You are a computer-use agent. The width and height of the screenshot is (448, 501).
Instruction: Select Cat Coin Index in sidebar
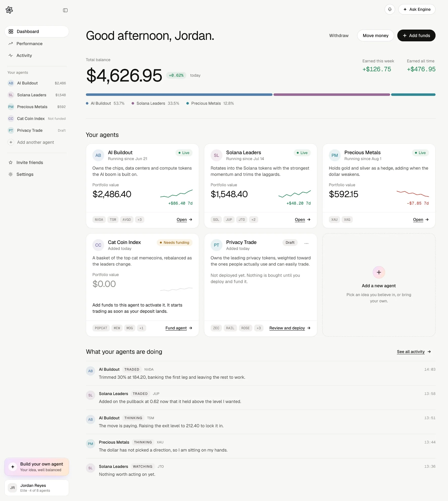pyautogui.click(x=37, y=118)
